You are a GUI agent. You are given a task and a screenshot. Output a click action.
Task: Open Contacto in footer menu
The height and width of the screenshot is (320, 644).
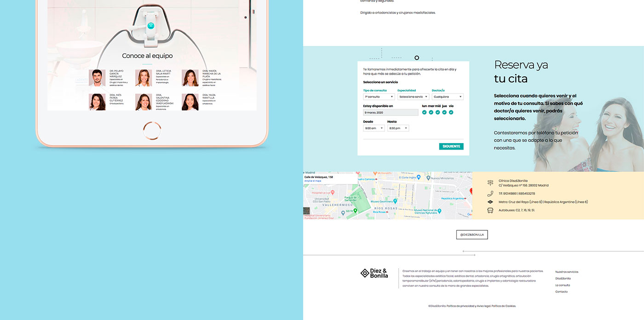(x=562, y=291)
